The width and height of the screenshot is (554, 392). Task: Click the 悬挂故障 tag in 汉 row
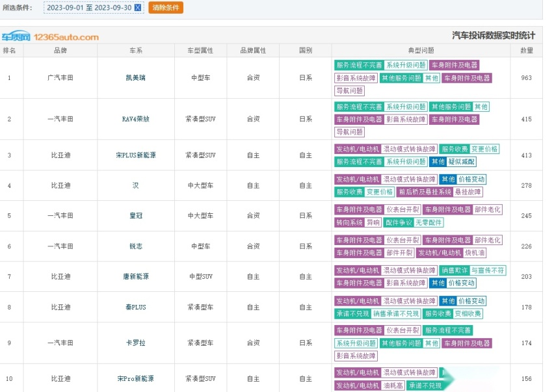point(468,192)
